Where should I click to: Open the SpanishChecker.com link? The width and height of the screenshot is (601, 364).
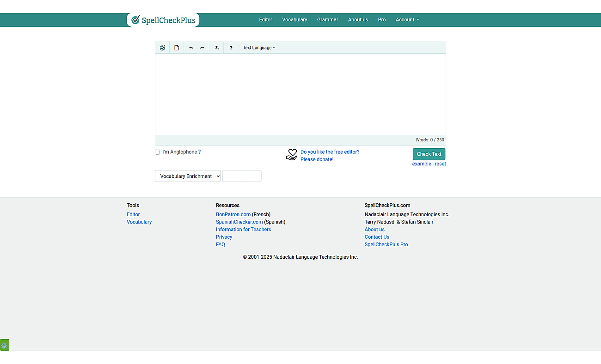pyautogui.click(x=239, y=222)
